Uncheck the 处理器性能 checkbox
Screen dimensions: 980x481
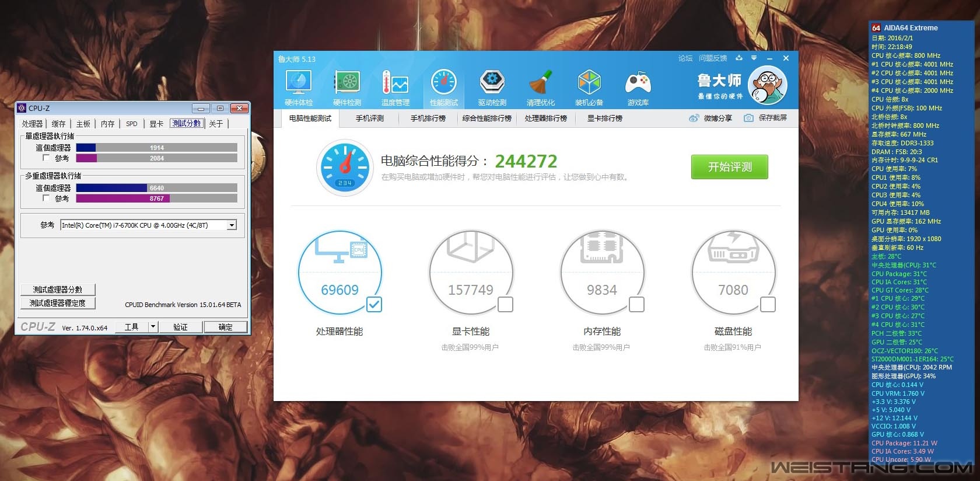pyautogui.click(x=374, y=304)
